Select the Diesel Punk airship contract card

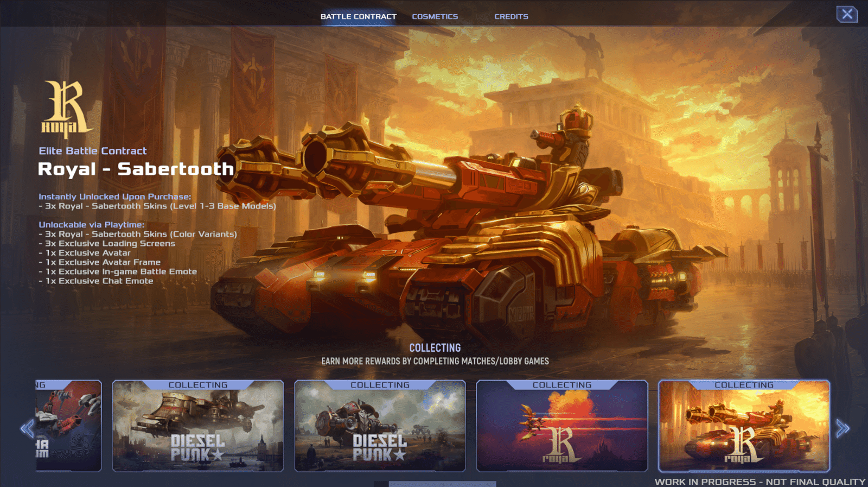click(198, 426)
